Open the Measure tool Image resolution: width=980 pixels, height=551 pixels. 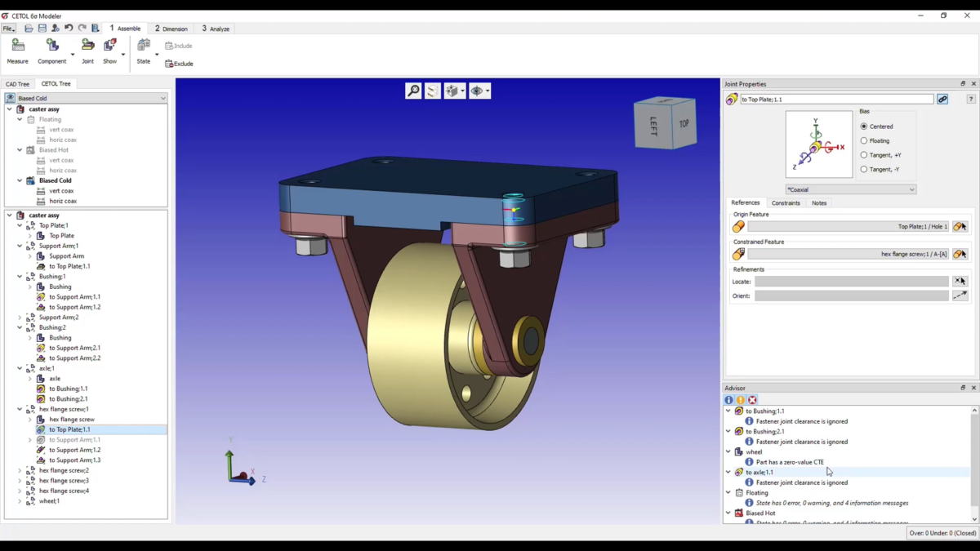(x=17, y=51)
